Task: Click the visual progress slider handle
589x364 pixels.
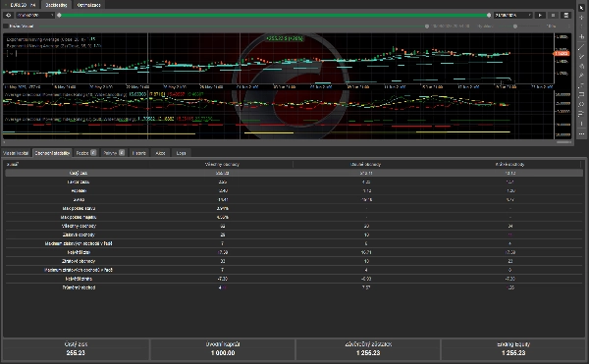Action: point(427,26)
